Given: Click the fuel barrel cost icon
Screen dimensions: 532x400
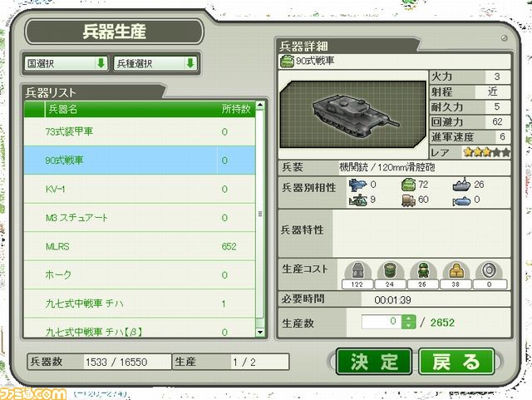Looking at the screenshot, I should 390,270.
